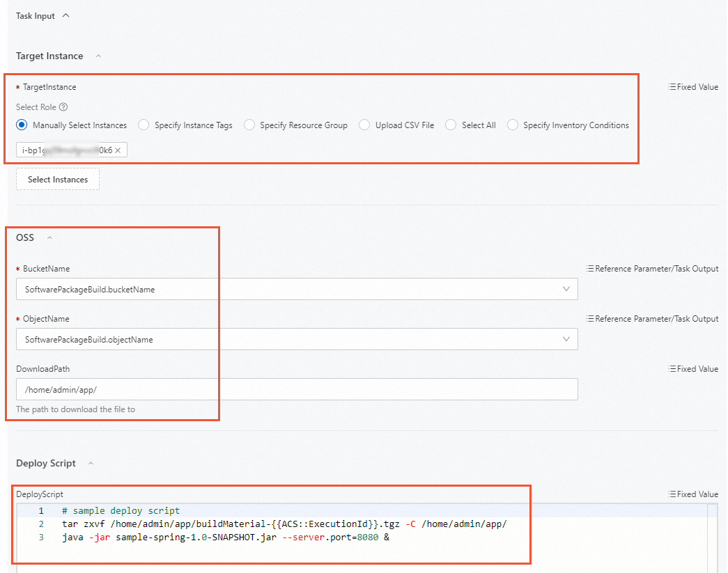
Task: Click the Task Input heading text
Action: 36,16
